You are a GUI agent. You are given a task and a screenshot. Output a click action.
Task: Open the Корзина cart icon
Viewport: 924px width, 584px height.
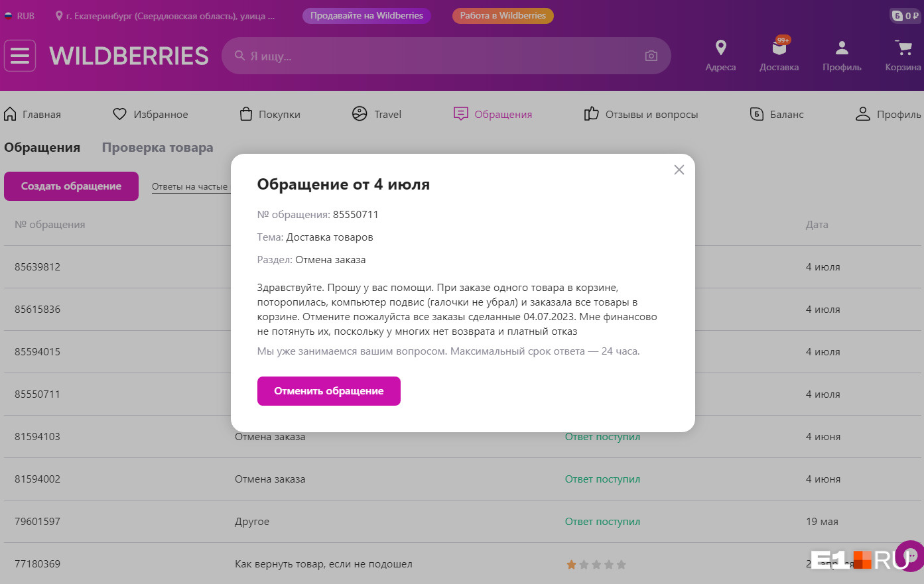point(903,48)
